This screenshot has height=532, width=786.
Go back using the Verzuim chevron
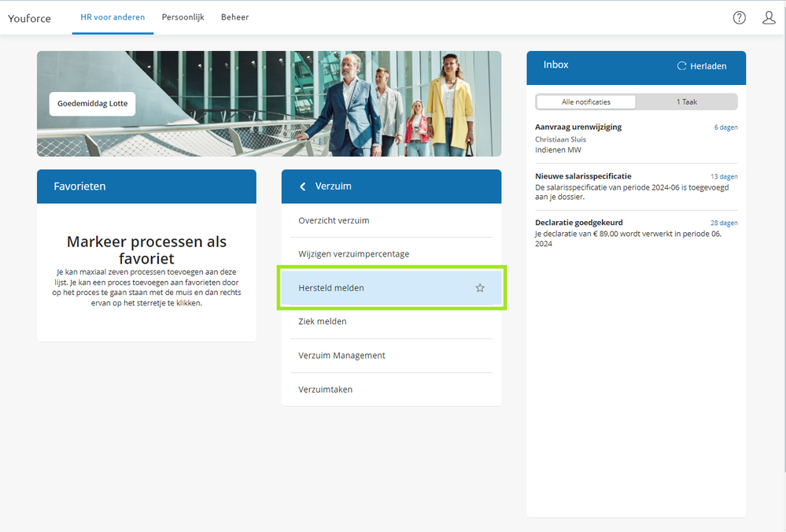coord(303,187)
